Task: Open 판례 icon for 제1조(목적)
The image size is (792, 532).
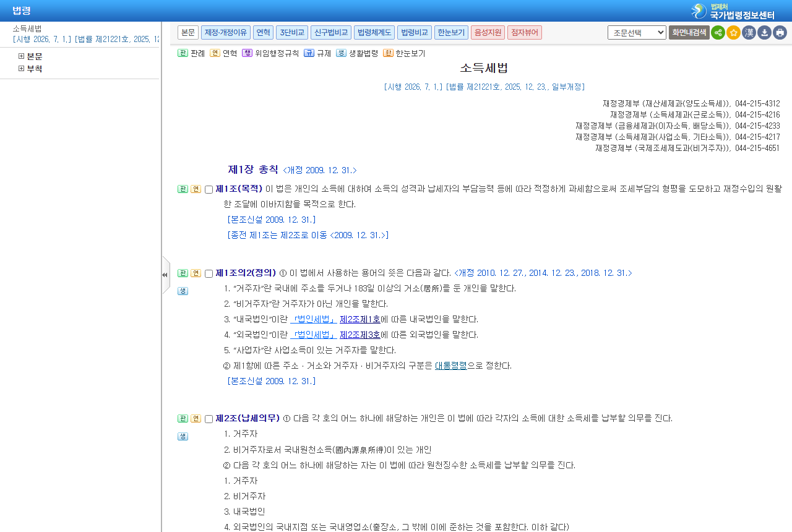Action: pyautogui.click(x=183, y=189)
